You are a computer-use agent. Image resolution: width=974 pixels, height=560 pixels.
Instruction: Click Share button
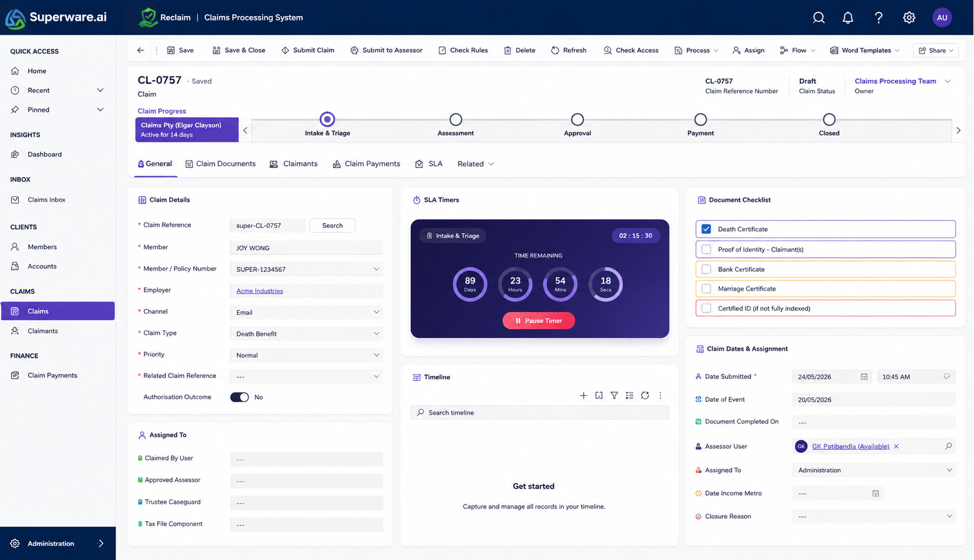pyautogui.click(x=936, y=51)
